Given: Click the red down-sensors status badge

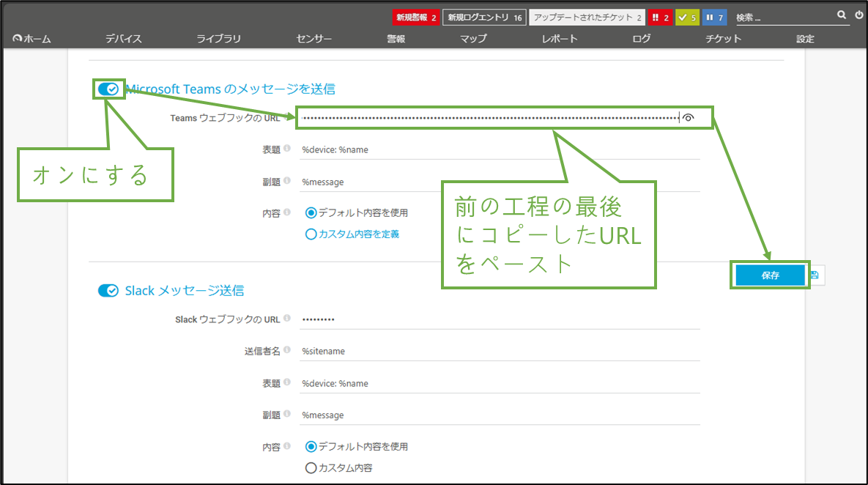Looking at the screenshot, I should coord(661,17).
